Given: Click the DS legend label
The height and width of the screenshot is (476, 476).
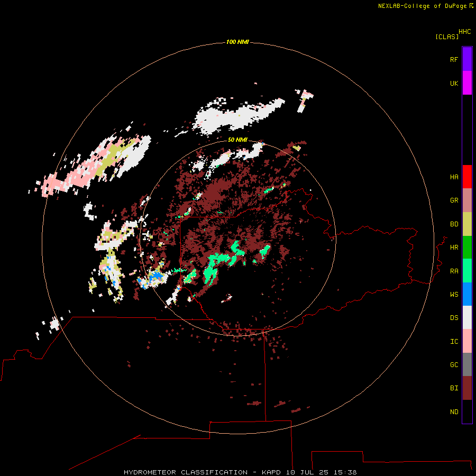Looking at the screenshot, I should click(x=454, y=318).
